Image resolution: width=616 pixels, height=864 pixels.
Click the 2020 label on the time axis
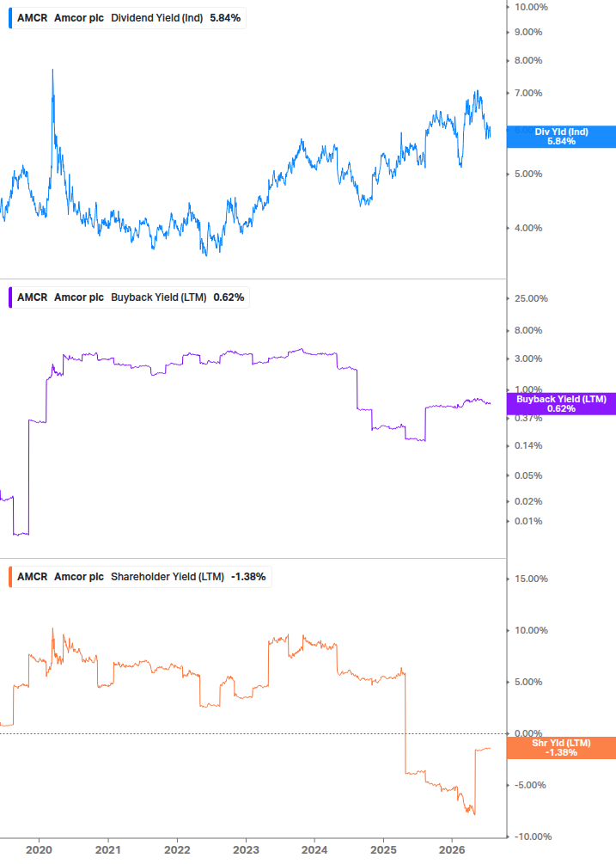pyautogui.click(x=39, y=850)
